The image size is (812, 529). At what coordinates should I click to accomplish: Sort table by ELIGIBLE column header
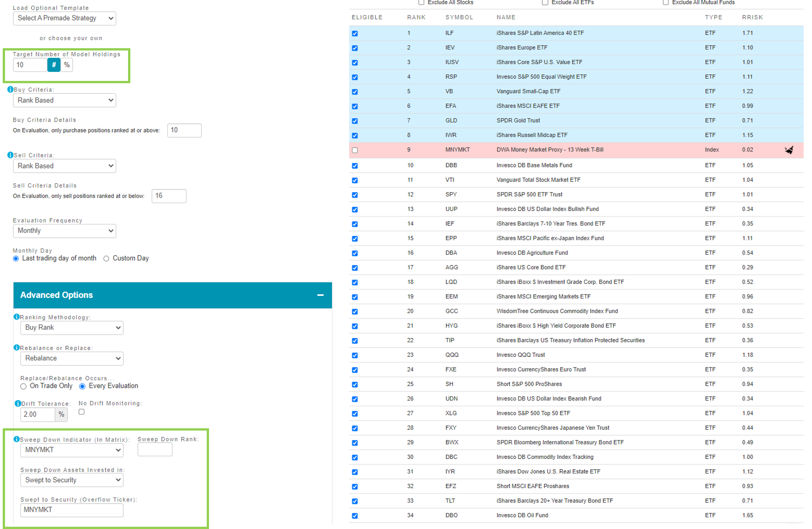click(x=367, y=18)
